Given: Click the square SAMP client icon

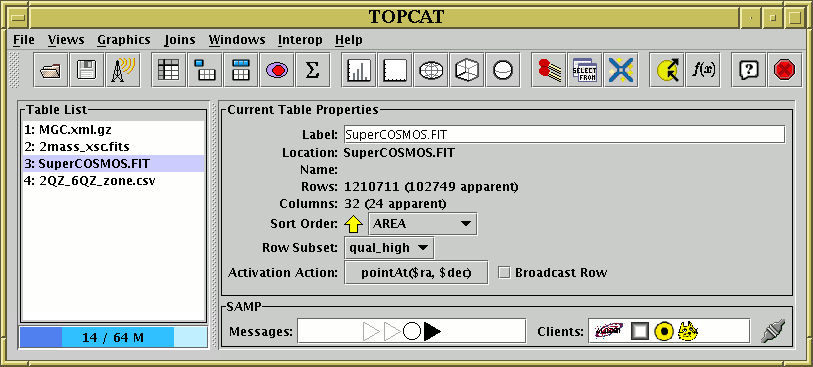Looking at the screenshot, I should point(640,331).
